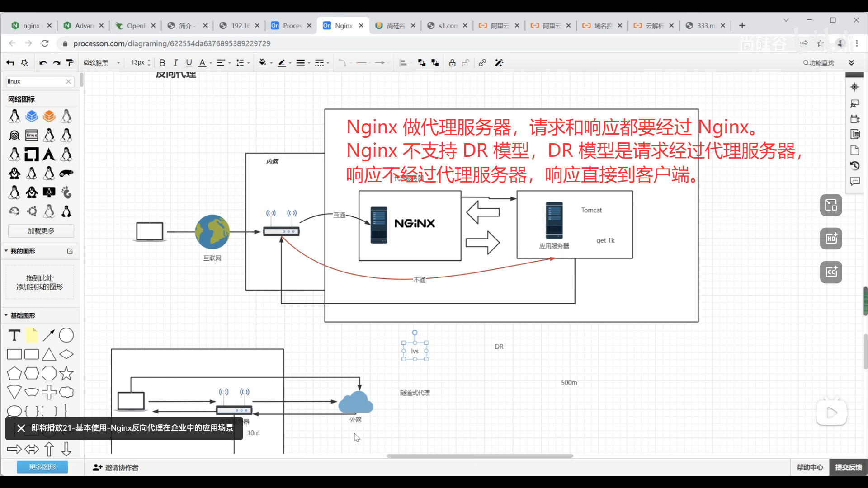This screenshot has height=488, width=868.
Task: Click the 加载更多 button
Action: tap(41, 231)
